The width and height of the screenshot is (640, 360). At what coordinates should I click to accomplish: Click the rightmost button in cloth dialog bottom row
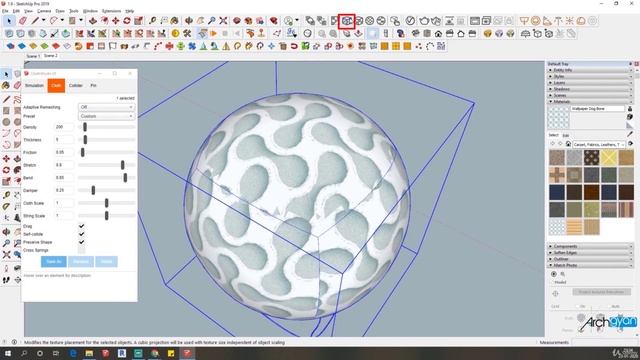106,261
